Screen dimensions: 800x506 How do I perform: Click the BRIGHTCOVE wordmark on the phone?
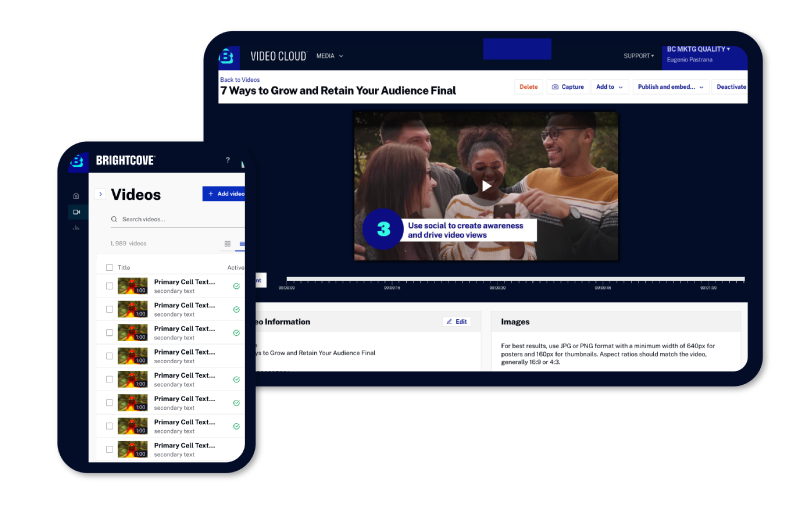pyautogui.click(x=126, y=161)
